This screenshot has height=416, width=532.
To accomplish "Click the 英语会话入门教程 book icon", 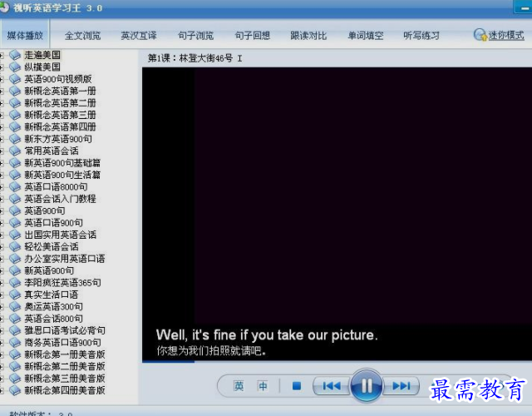I will click(15, 199).
